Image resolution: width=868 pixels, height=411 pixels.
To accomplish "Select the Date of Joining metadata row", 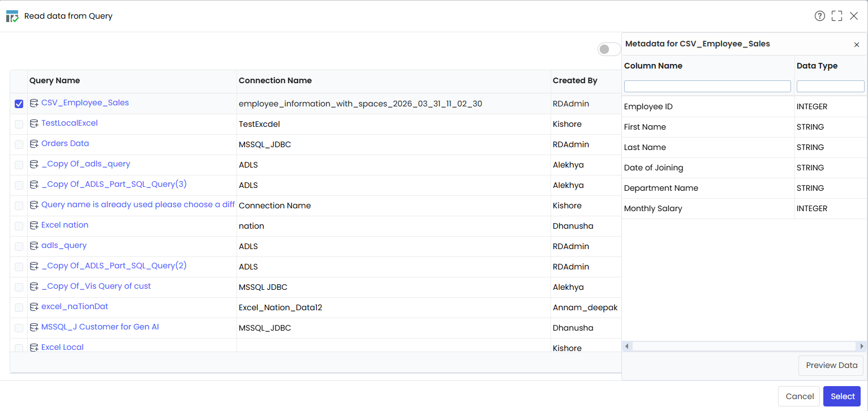I will [745, 168].
